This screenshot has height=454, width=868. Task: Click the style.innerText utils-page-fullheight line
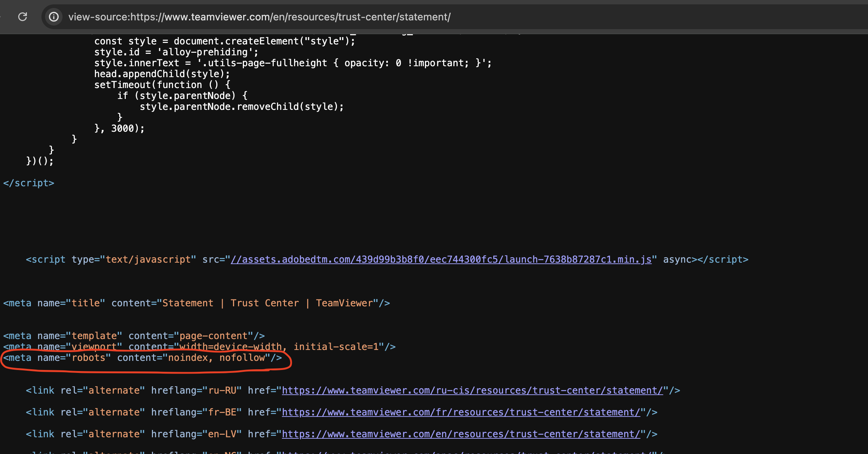(293, 63)
